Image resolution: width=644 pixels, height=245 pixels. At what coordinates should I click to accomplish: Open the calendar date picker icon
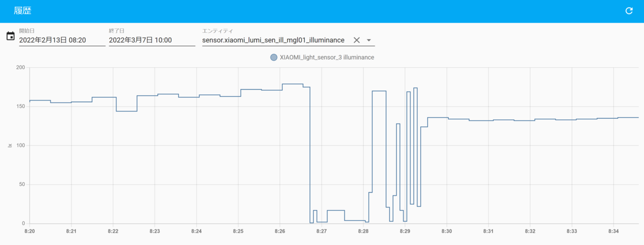10,36
